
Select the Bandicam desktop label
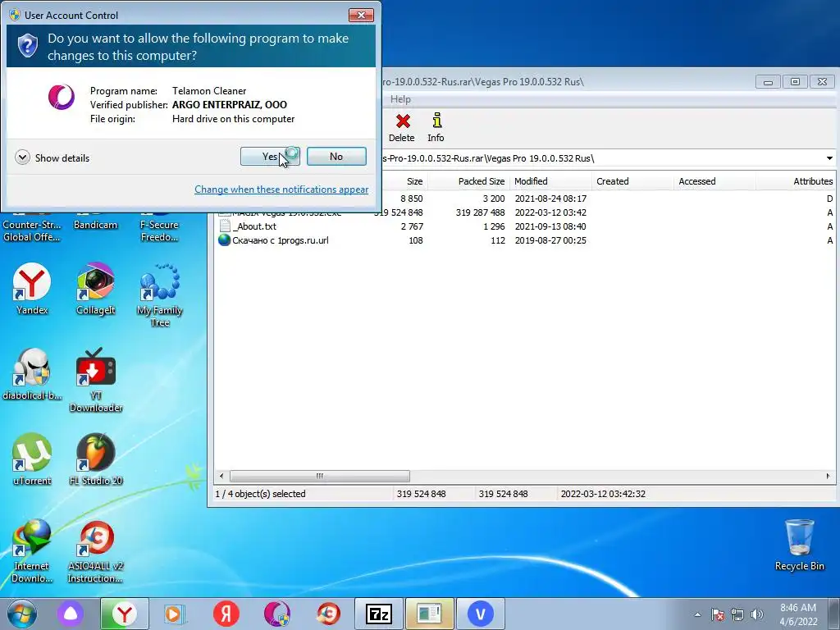pos(95,225)
